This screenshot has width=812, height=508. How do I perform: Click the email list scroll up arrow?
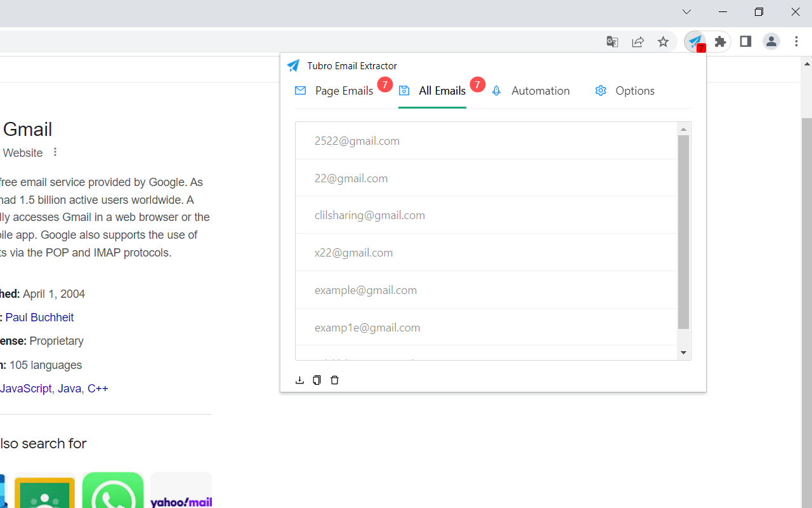(683, 129)
